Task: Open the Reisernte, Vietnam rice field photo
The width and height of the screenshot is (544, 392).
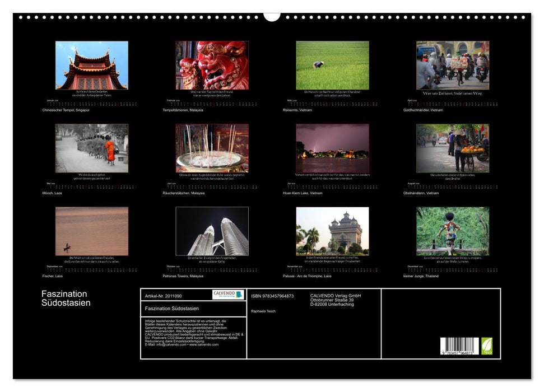Action: point(332,65)
